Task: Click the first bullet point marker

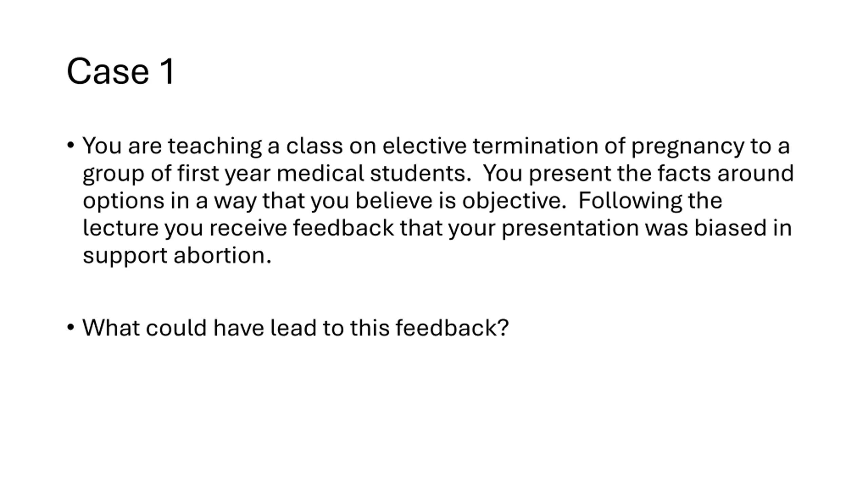Action: [71, 145]
